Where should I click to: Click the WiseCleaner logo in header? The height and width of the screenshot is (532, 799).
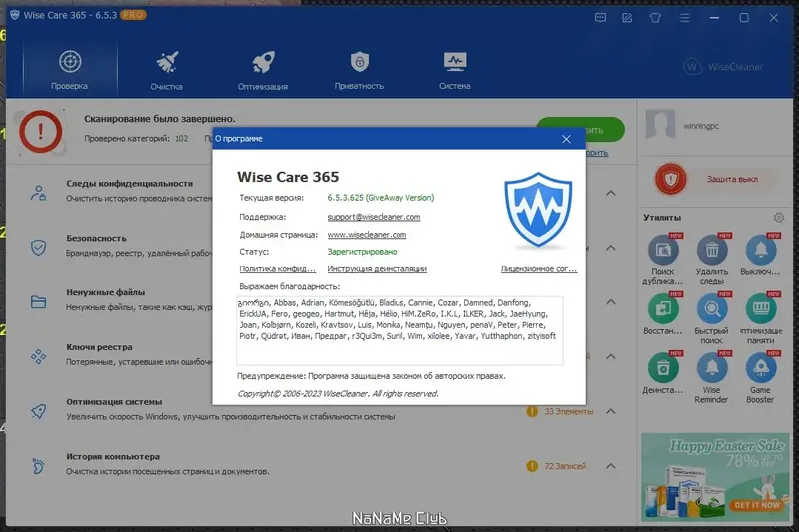click(722, 67)
